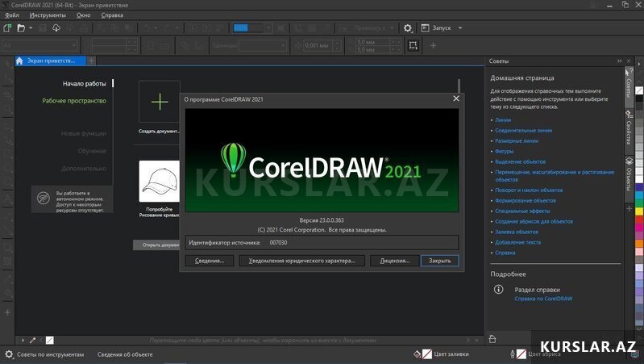Close the Советы docker panel

[629, 61]
